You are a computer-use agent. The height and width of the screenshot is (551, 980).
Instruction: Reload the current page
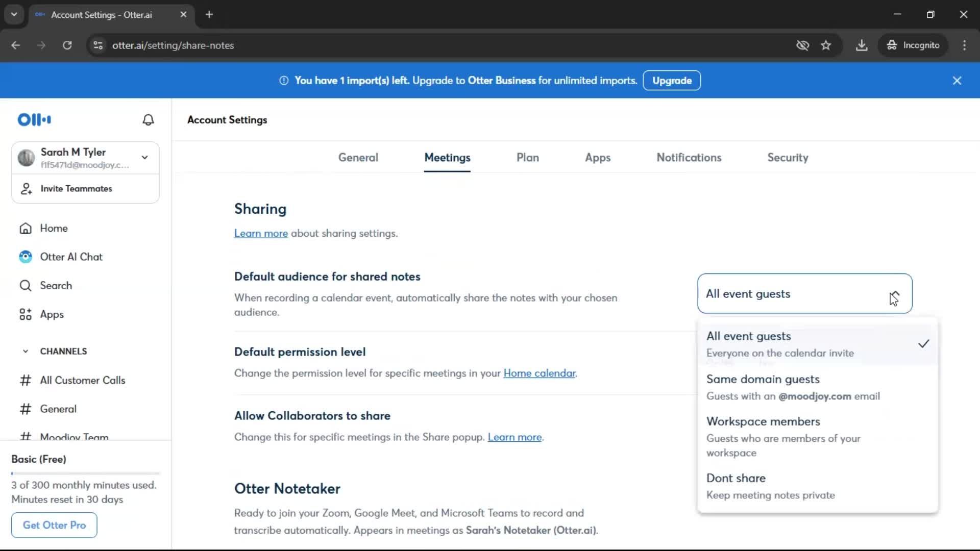[67, 45]
